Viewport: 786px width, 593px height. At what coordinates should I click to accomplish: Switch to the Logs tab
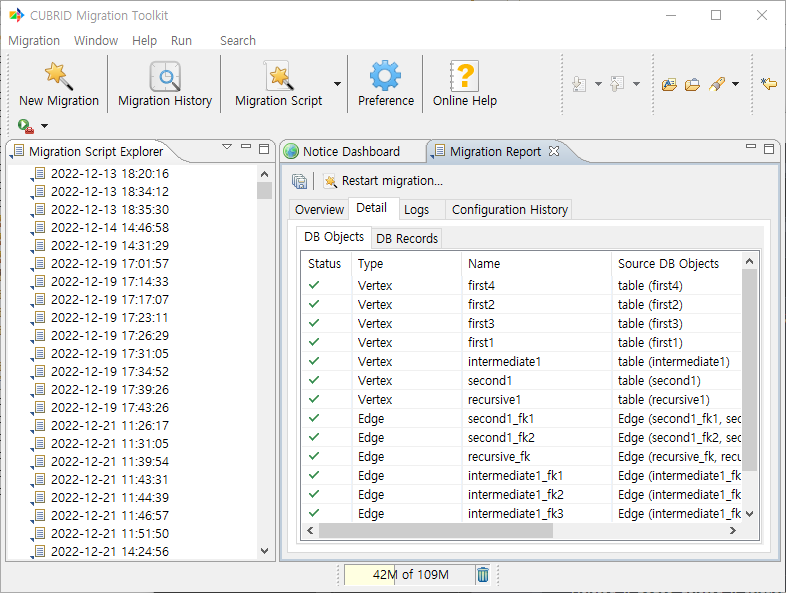(x=416, y=210)
